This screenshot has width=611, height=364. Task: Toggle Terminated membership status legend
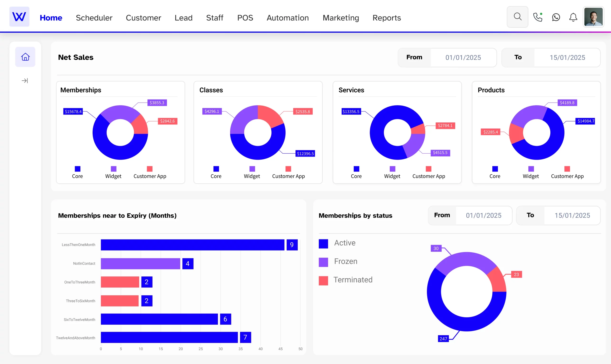pos(353,280)
